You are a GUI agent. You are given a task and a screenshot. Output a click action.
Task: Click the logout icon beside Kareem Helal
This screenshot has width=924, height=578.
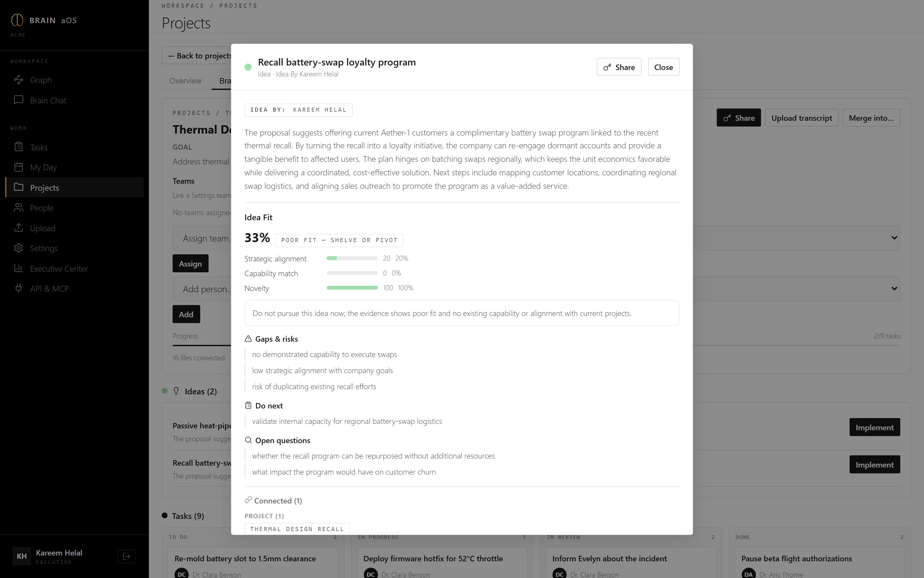pyautogui.click(x=127, y=556)
